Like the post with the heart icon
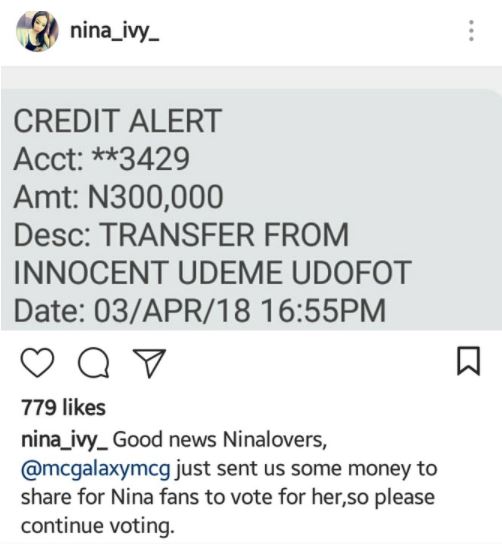The height and width of the screenshot is (544, 502). pos(37,362)
